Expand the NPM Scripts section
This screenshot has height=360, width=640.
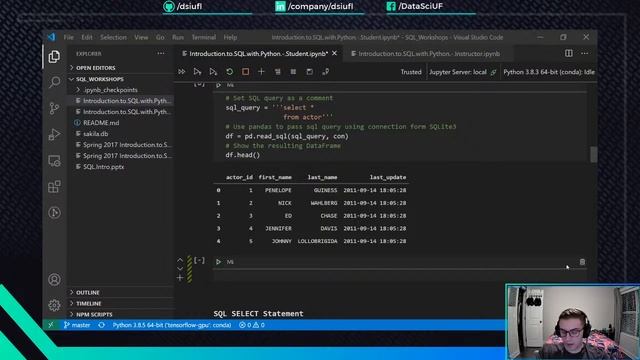coord(94,314)
